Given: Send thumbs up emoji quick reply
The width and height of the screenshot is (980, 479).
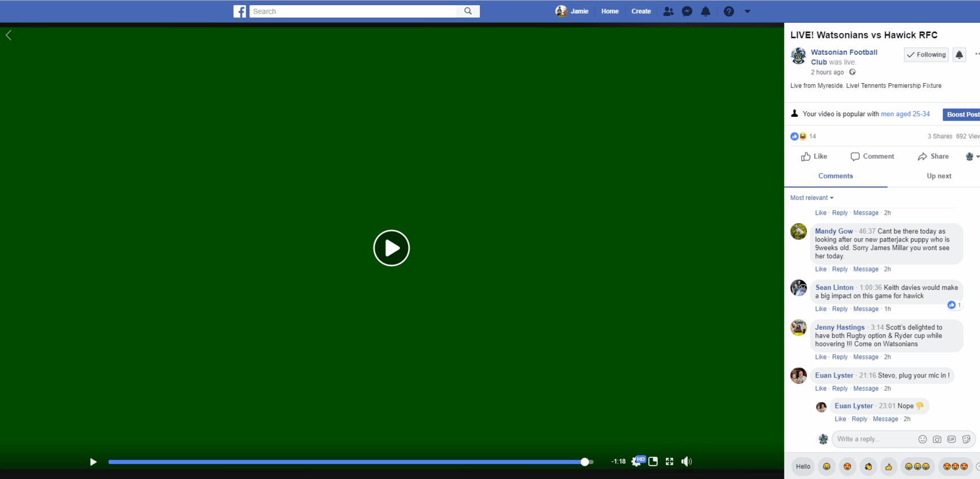Looking at the screenshot, I should tap(889, 466).
